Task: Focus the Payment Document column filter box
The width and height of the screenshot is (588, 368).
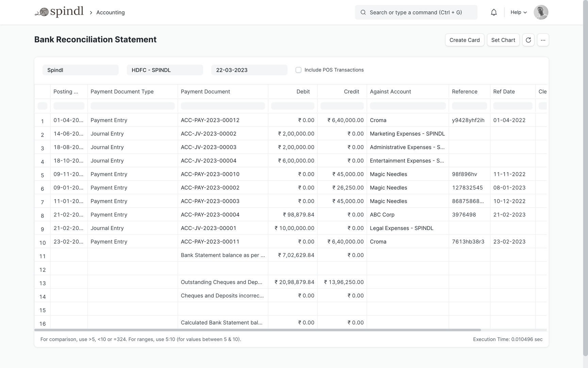Action: click(x=223, y=106)
